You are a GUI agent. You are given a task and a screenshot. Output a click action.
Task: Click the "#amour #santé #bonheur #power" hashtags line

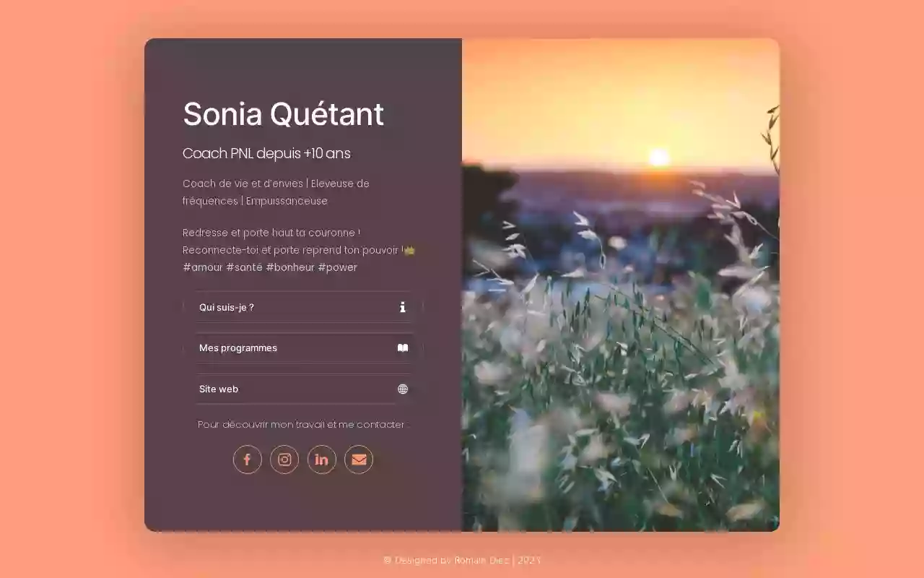click(270, 267)
